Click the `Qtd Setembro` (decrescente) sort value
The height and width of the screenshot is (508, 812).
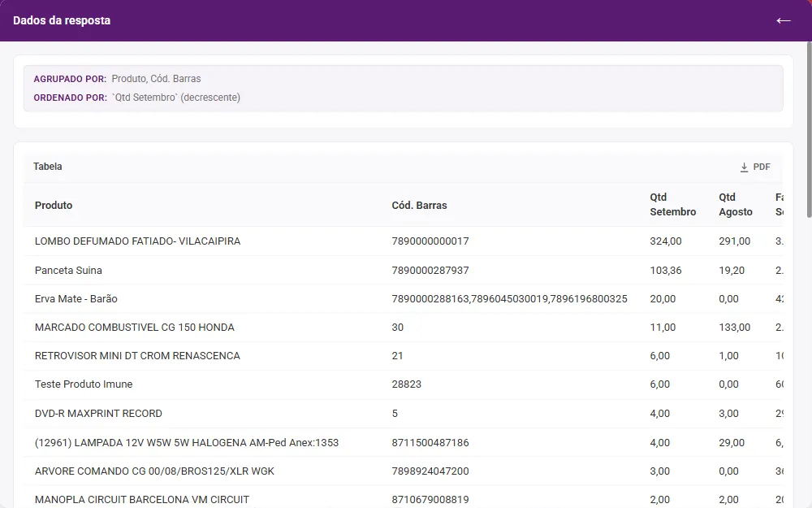(176, 98)
